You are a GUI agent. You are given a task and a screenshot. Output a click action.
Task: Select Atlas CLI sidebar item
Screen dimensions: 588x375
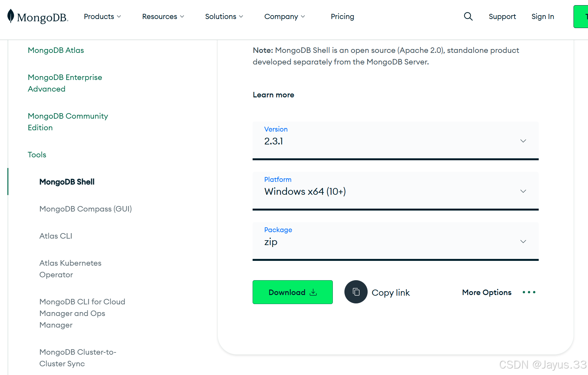pos(55,236)
